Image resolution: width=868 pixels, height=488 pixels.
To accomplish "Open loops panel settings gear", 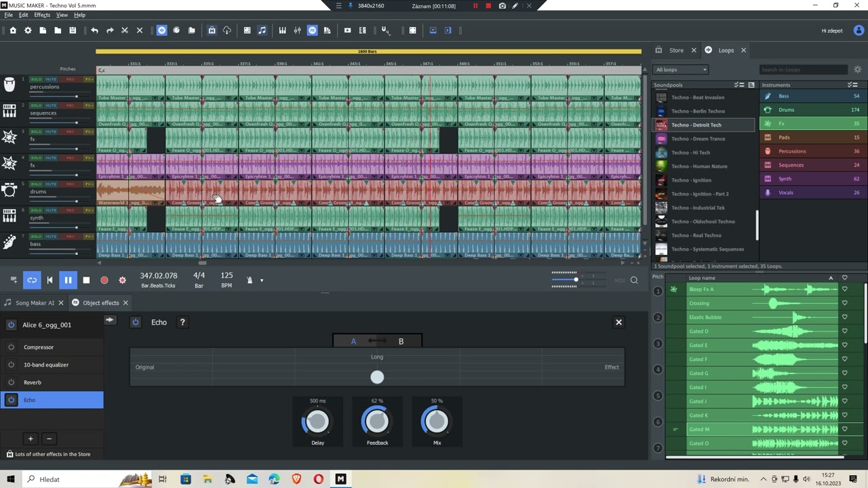I will pyautogui.click(x=857, y=69).
